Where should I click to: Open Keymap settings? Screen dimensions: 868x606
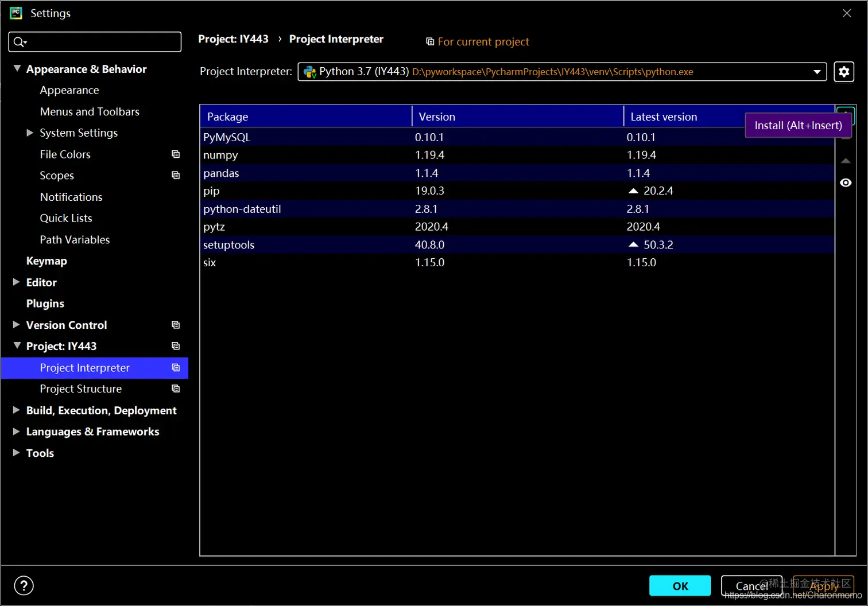[x=46, y=261]
